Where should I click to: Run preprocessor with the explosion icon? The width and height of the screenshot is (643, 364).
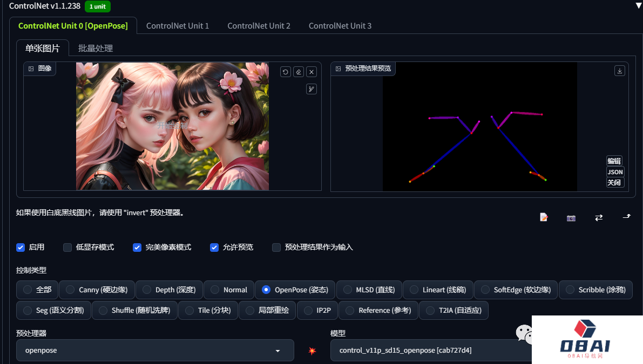pos(312,351)
